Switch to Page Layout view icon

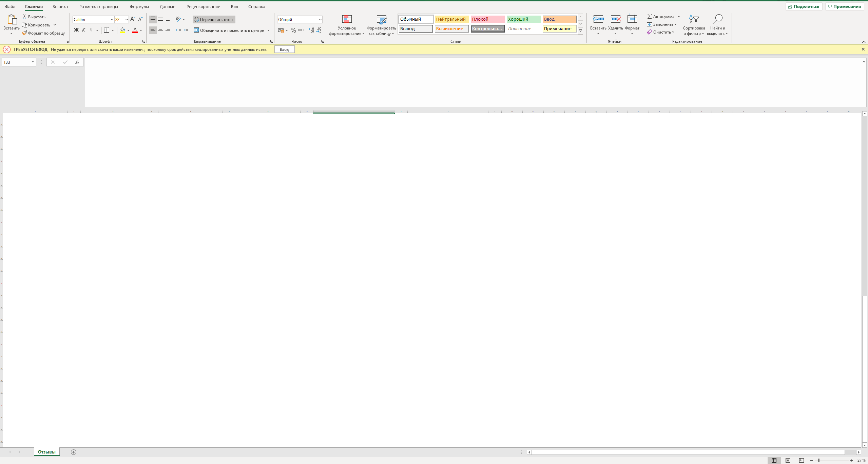pyautogui.click(x=788, y=460)
